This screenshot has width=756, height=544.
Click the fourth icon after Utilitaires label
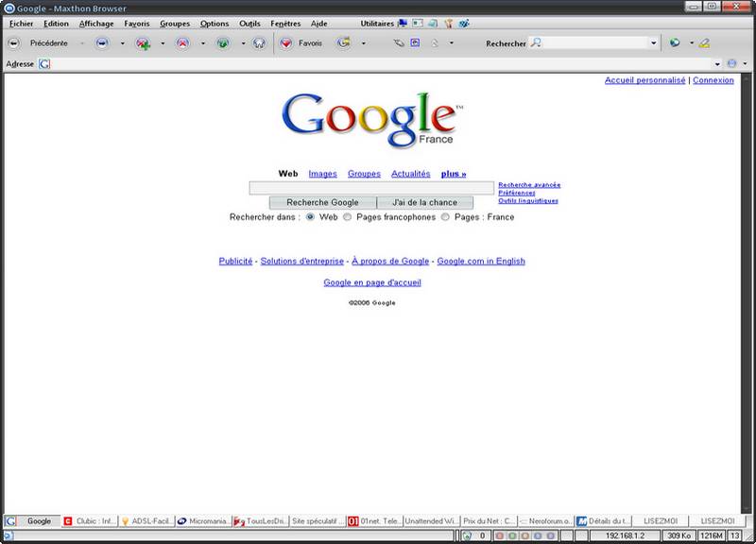[x=448, y=23]
